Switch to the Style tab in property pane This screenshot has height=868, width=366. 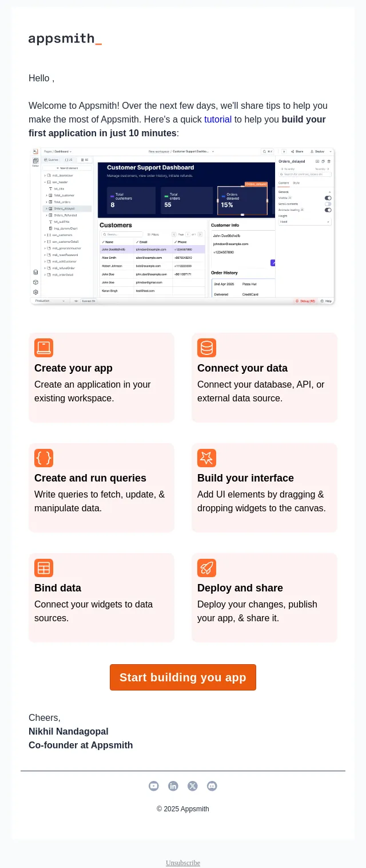coord(296,183)
